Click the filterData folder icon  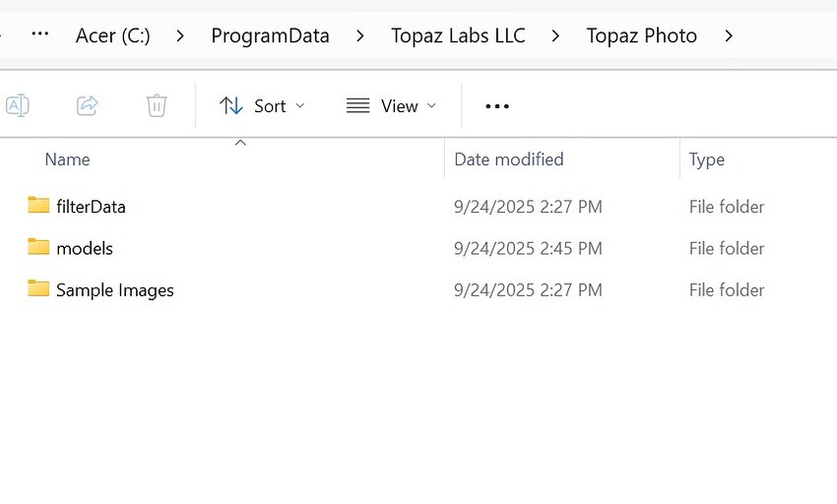click(x=38, y=206)
